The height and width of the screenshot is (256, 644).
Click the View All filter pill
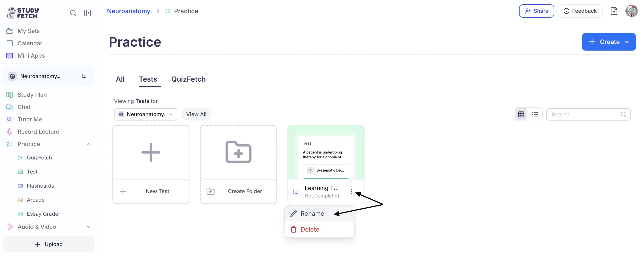196,114
